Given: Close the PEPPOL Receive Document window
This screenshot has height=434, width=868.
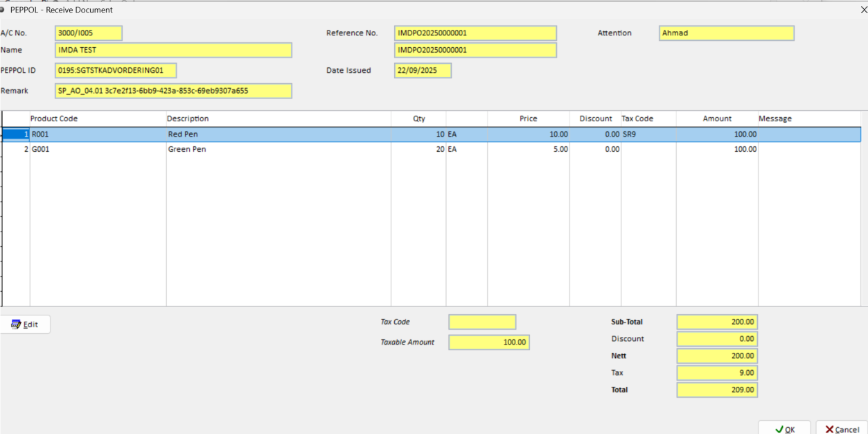Looking at the screenshot, I should click(863, 10).
